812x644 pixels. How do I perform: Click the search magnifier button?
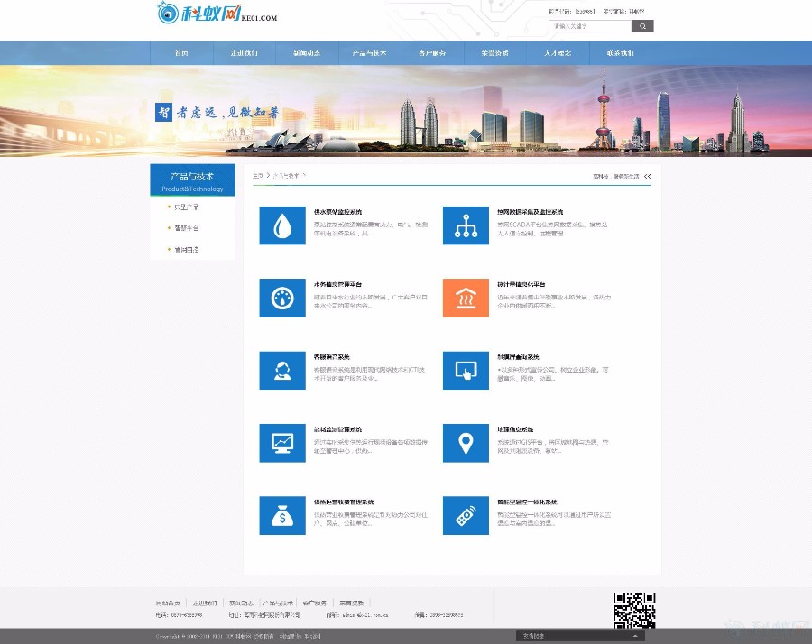[x=642, y=25]
